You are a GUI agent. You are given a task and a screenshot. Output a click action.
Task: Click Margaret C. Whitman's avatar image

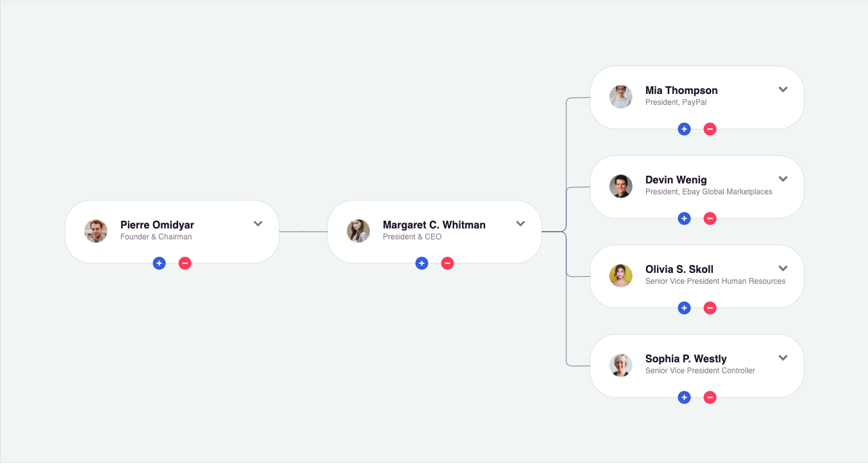click(x=358, y=231)
